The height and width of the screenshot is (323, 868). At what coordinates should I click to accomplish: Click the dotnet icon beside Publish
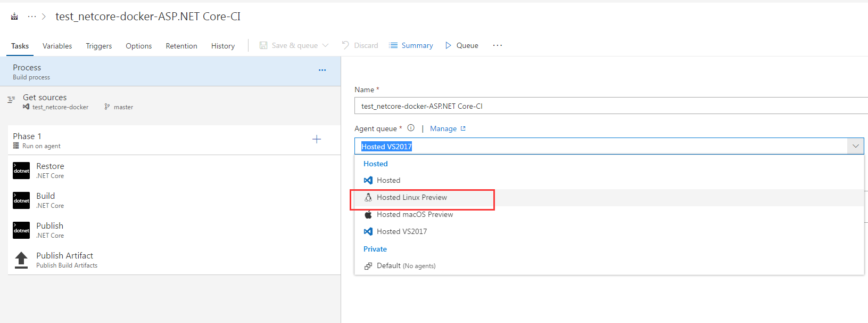coord(21,230)
